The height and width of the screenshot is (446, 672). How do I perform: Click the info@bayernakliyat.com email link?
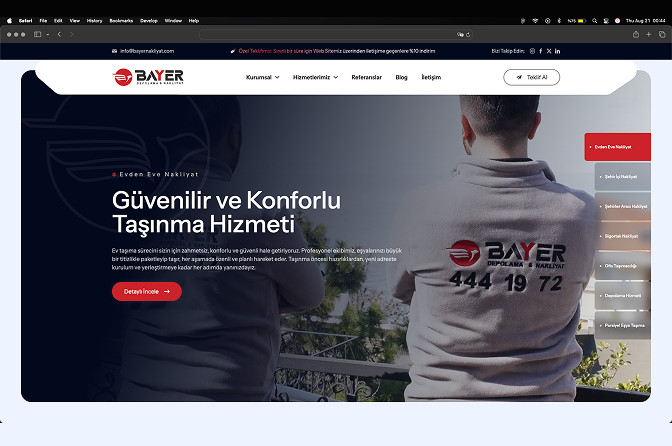click(x=147, y=51)
